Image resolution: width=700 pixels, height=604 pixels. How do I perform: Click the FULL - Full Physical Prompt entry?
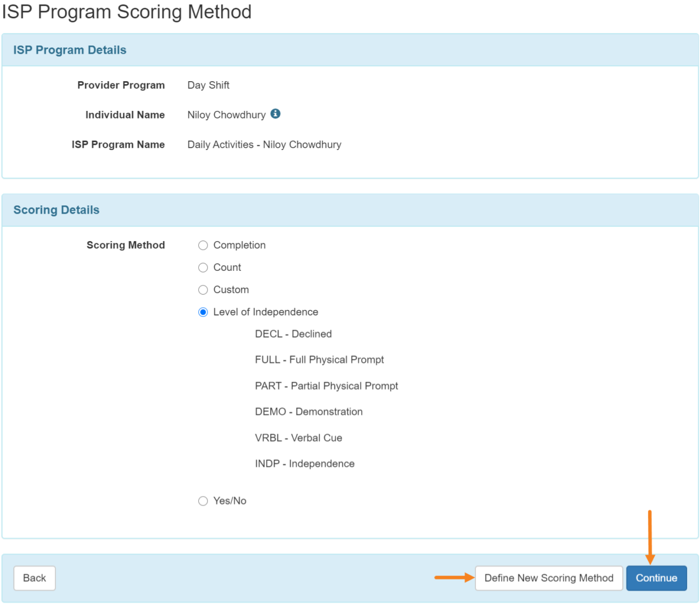point(320,359)
